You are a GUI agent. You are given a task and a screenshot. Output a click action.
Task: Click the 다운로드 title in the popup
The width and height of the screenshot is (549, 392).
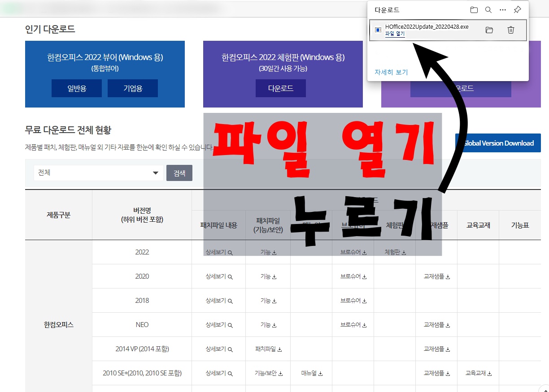click(x=387, y=10)
